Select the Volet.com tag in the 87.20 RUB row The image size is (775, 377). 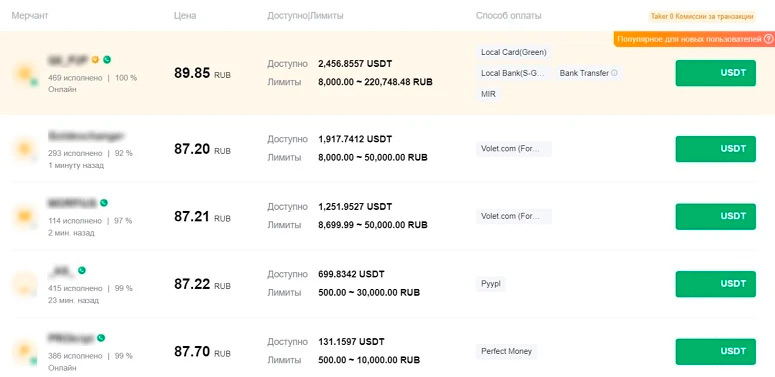[x=514, y=149]
